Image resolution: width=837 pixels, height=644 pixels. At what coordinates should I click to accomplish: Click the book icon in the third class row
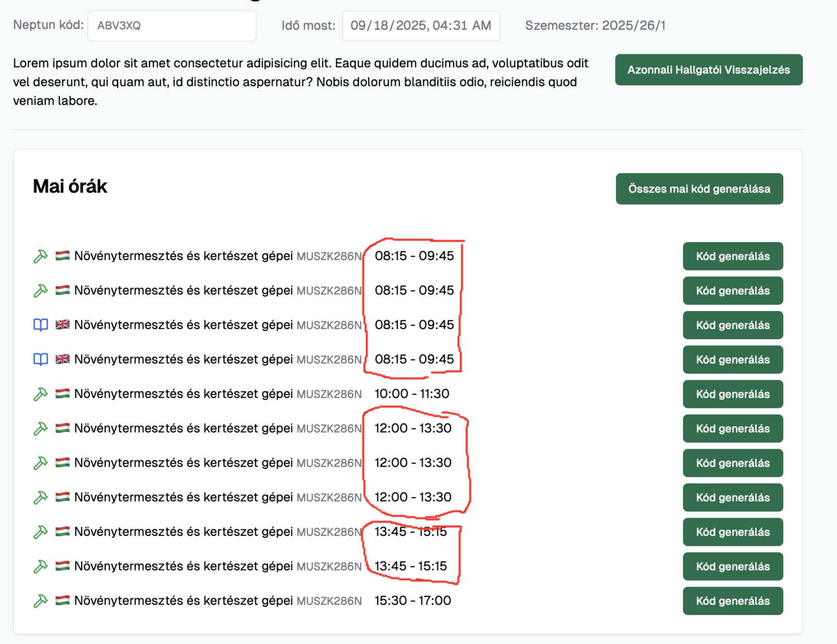tap(40, 325)
